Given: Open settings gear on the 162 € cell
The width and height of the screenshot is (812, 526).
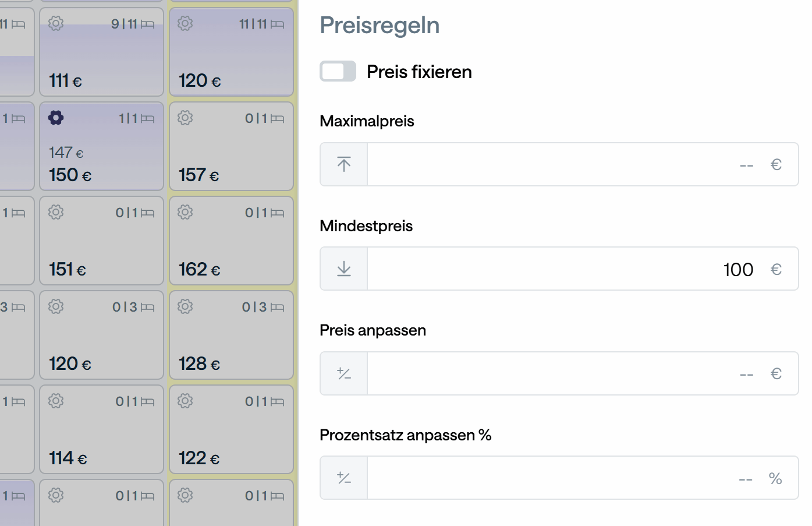Looking at the screenshot, I should point(185,212).
